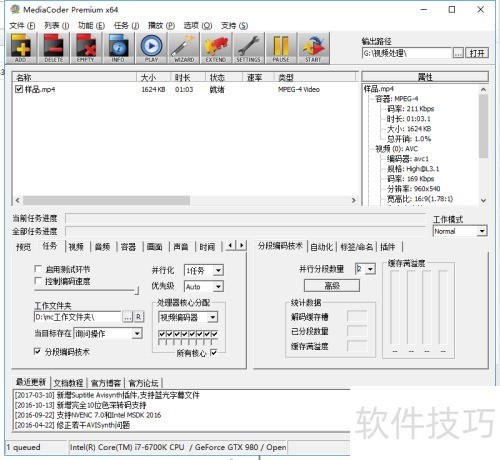Toggle the 所有核心 checkbox
The height and width of the screenshot is (460, 500).
coord(214,352)
